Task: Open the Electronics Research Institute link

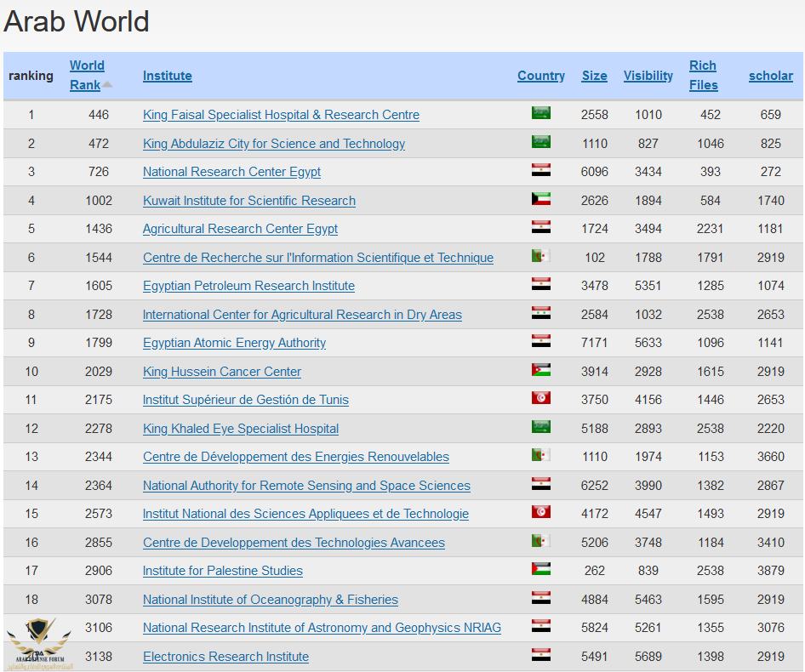Action: 226,656
